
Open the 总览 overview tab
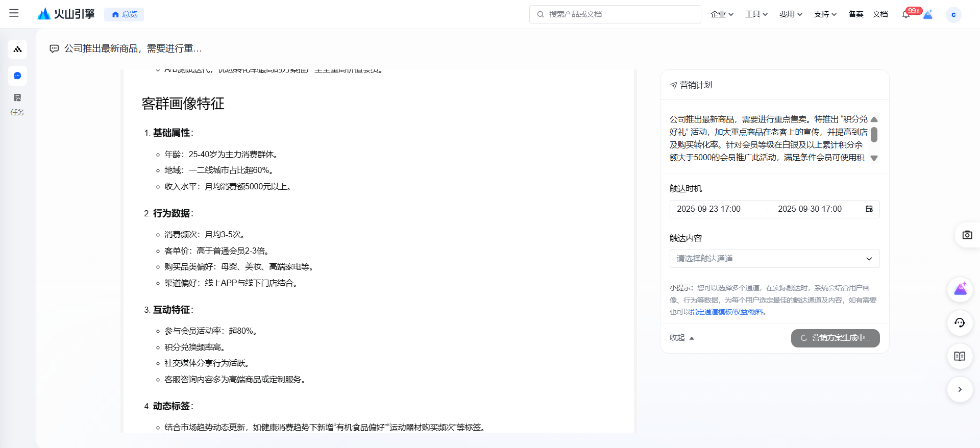[124, 14]
